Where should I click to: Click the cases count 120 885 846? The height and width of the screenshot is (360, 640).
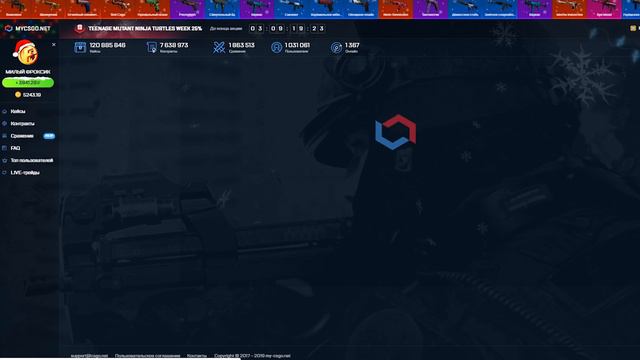[107, 45]
